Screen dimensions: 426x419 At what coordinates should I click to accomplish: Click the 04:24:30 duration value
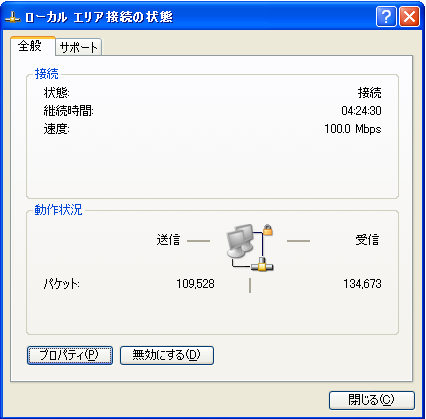pyautogui.click(x=361, y=110)
